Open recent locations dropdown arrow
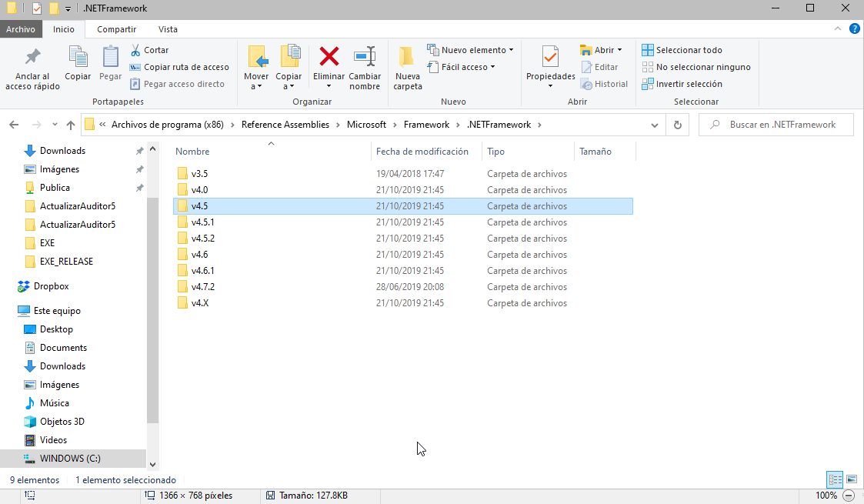This screenshot has height=504, width=864. 55,125
